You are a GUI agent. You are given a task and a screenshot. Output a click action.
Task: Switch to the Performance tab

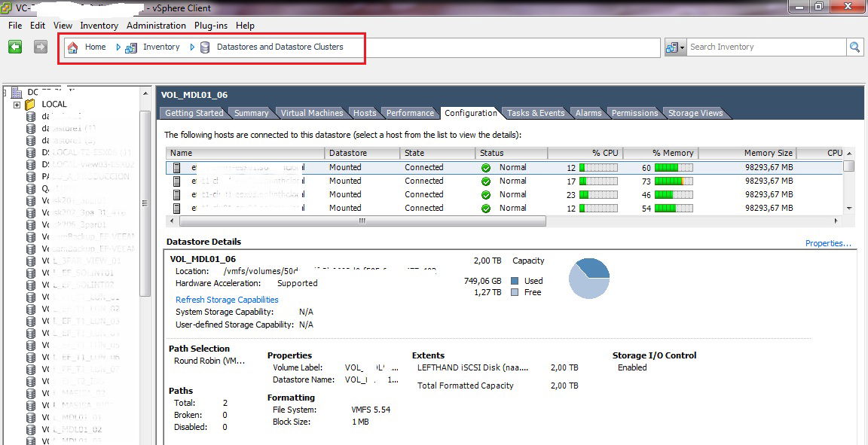coord(410,114)
